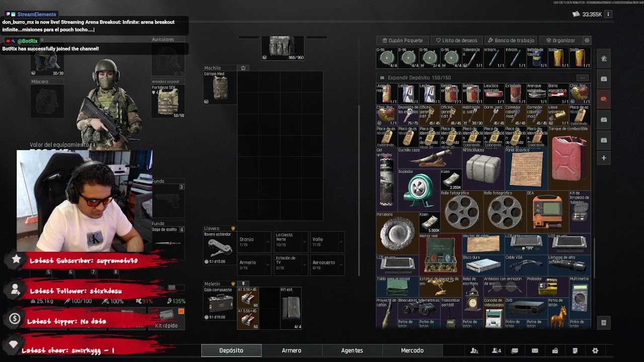This screenshot has width=644, height=362.
Task: Open the task notes icon in bottom bar
Action: [575, 350]
